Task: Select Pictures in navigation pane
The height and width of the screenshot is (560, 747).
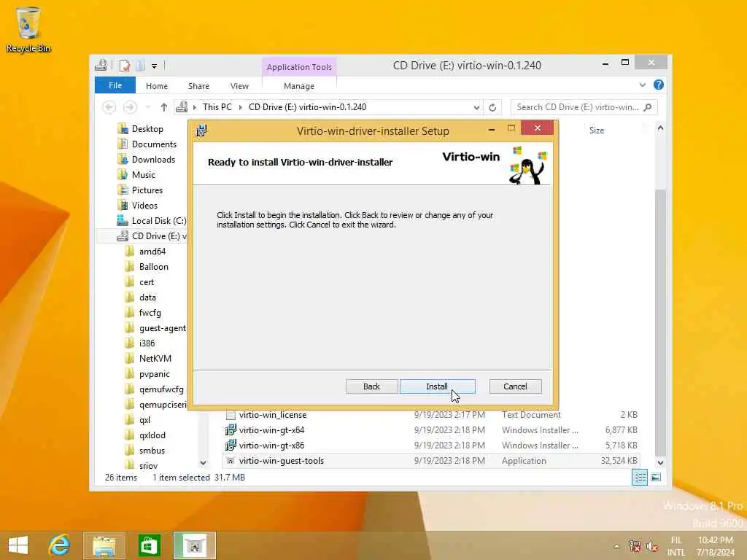Action: (x=147, y=190)
